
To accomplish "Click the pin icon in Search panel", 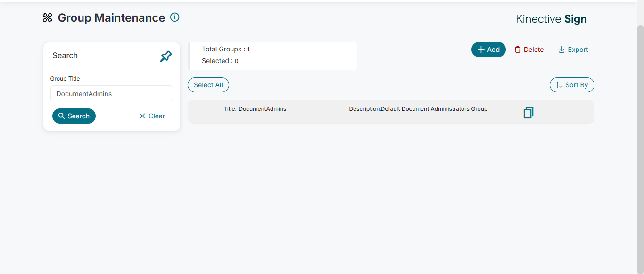I will pos(165,57).
